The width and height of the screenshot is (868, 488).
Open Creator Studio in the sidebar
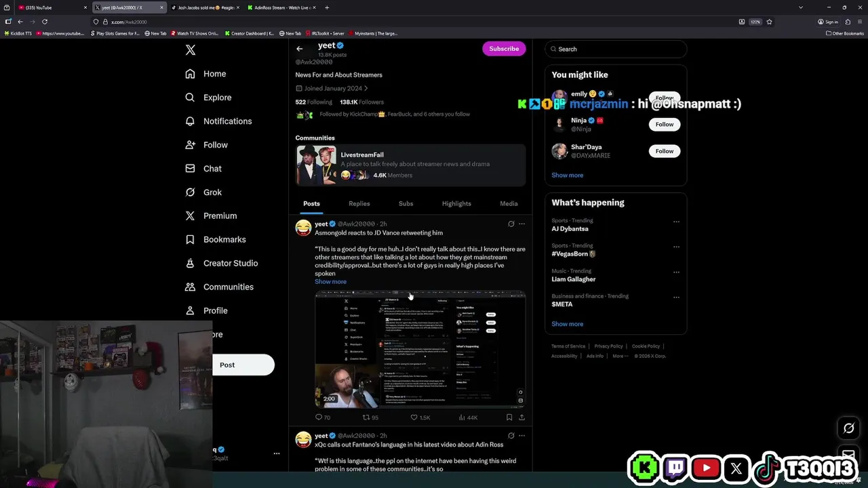pyautogui.click(x=221, y=264)
